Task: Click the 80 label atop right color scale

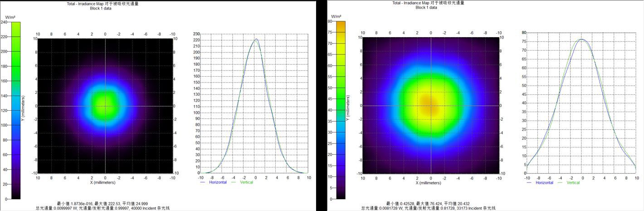Action: [330, 21]
